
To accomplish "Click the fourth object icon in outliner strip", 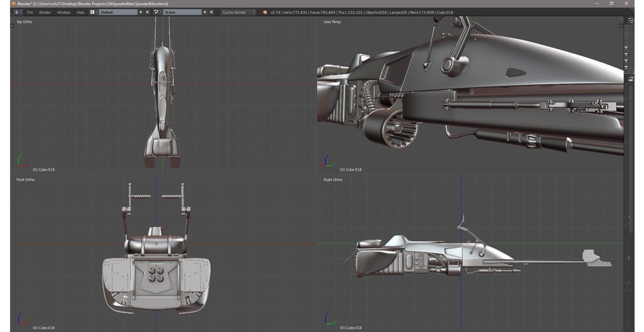I will (x=626, y=68).
